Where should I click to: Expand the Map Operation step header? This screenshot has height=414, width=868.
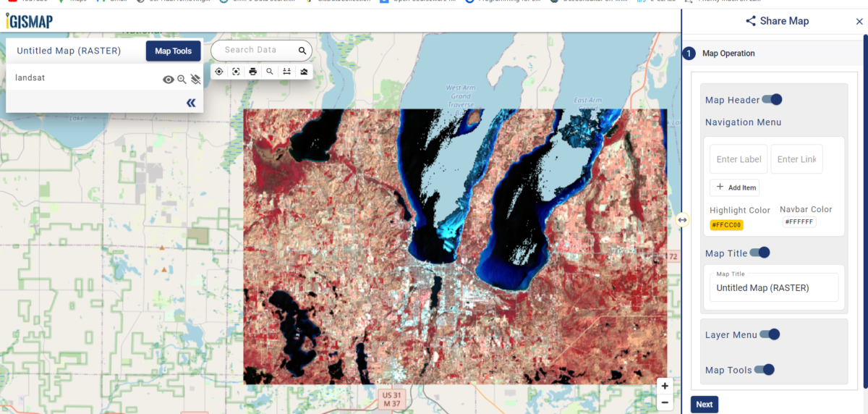pos(728,54)
